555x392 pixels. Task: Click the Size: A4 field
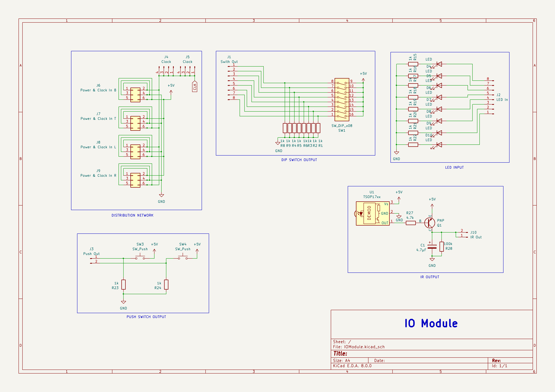point(342,360)
